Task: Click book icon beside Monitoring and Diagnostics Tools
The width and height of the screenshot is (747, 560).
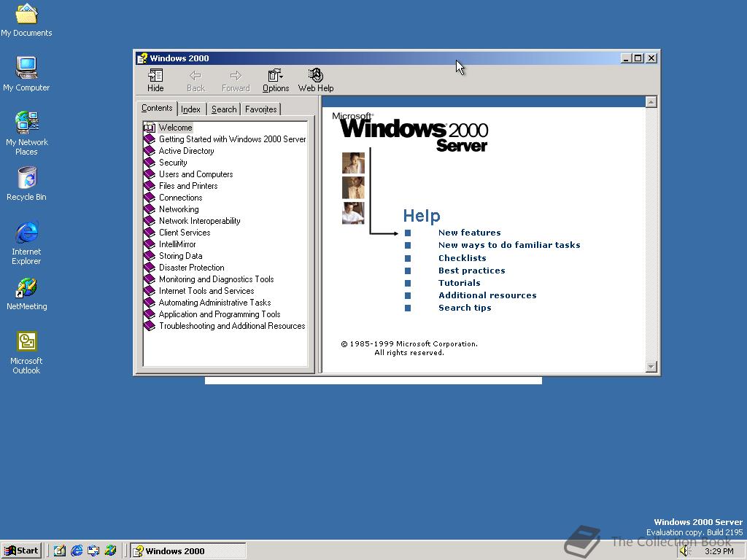Action: click(x=150, y=279)
